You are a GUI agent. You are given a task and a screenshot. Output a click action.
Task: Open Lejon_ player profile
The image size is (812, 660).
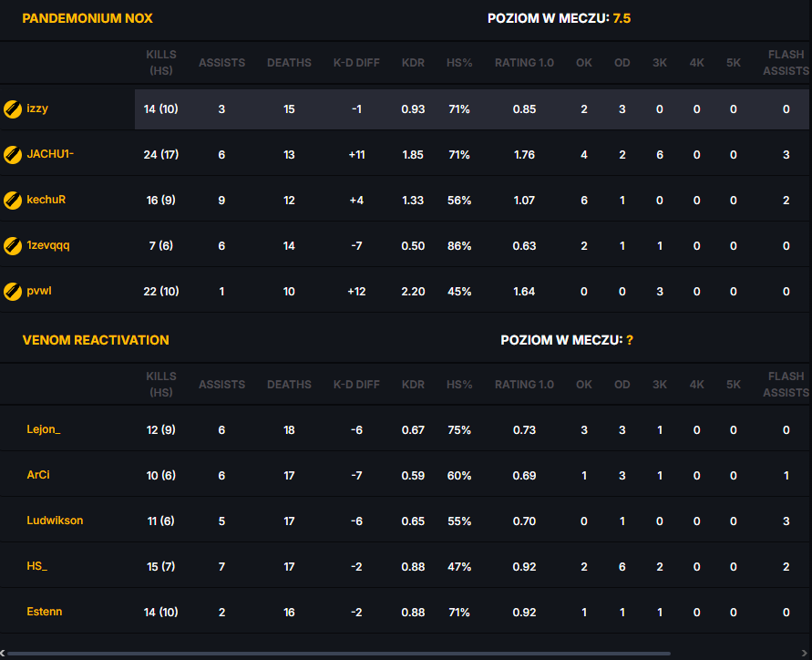click(44, 429)
